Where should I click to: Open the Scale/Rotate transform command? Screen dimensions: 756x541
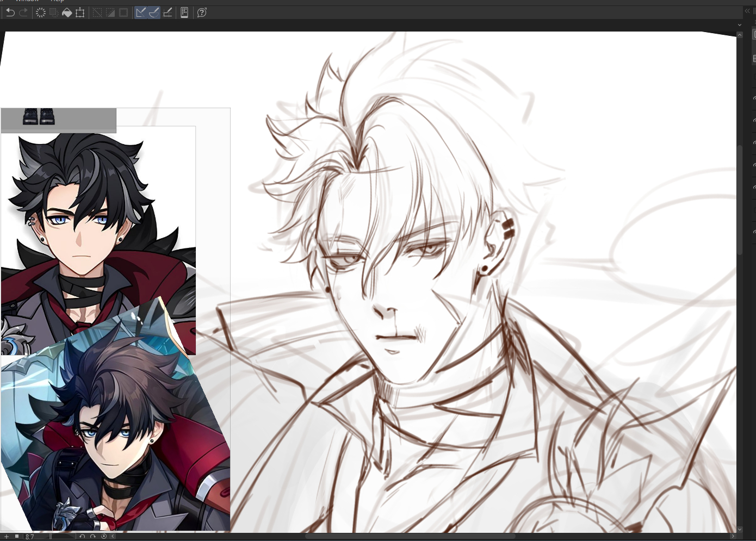click(80, 13)
